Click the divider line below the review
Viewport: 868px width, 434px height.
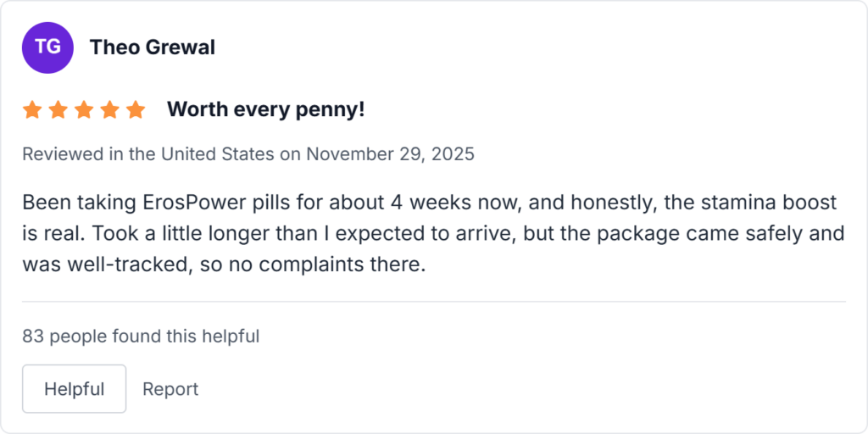tap(434, 302)
